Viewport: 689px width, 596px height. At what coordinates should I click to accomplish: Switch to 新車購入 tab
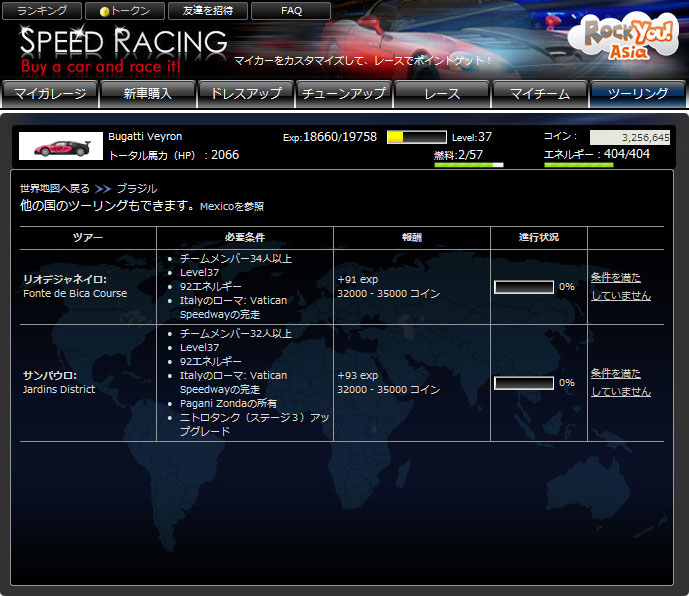tap(148, 94)
